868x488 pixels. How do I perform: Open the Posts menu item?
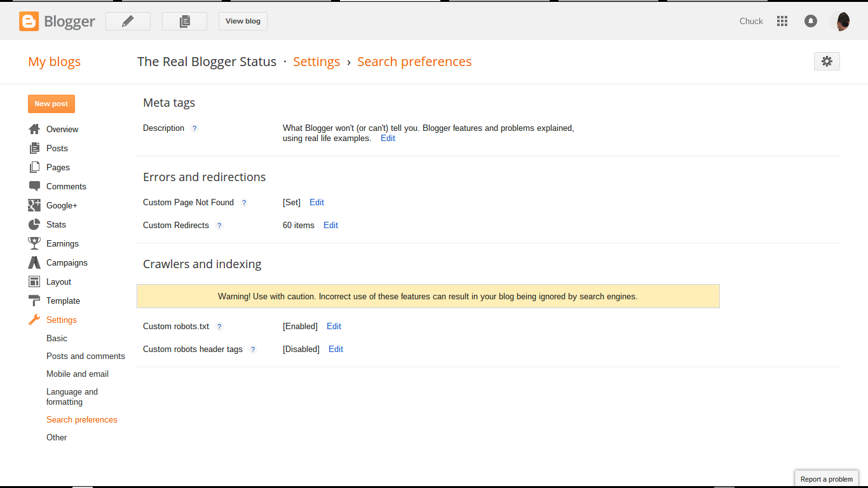[x=57, y=148]
